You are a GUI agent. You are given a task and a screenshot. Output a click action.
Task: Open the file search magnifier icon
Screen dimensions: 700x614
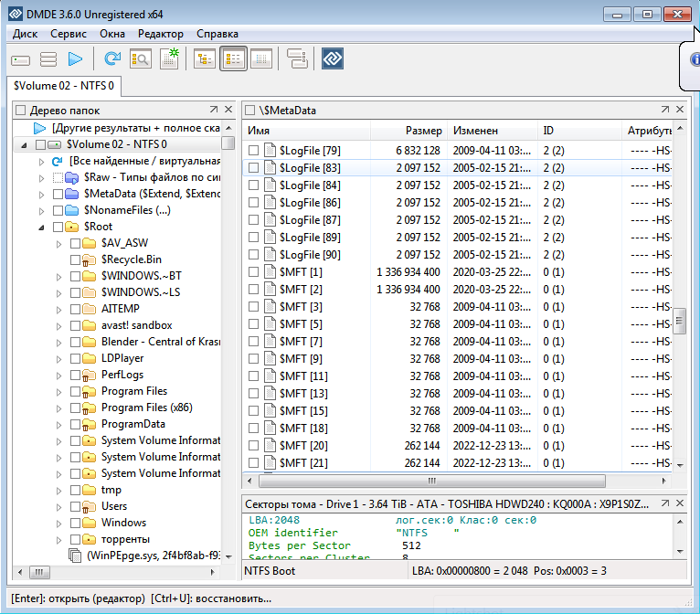coord(140,59)
